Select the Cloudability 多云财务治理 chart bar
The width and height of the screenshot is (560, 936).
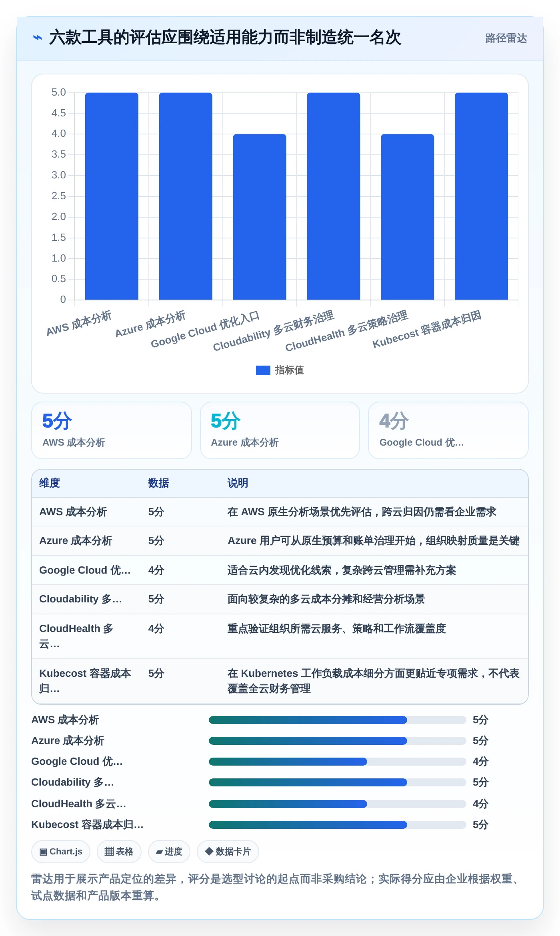click(334, 196)
